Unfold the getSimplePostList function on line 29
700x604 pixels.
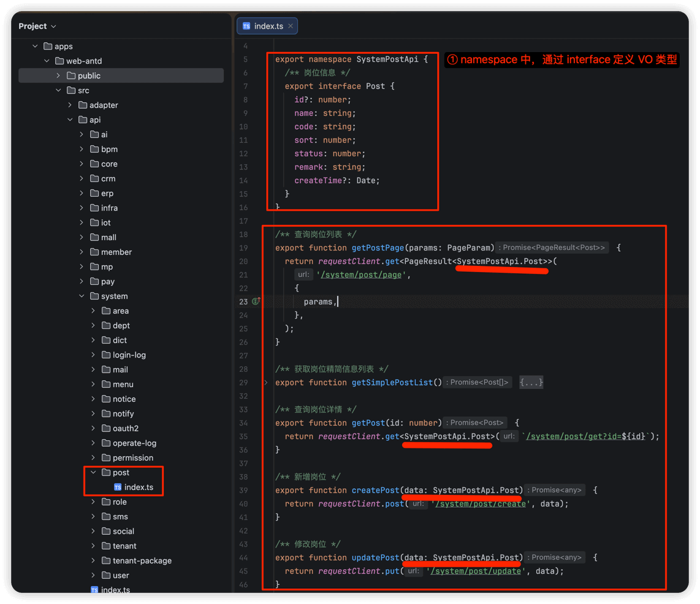click(266, 382)
